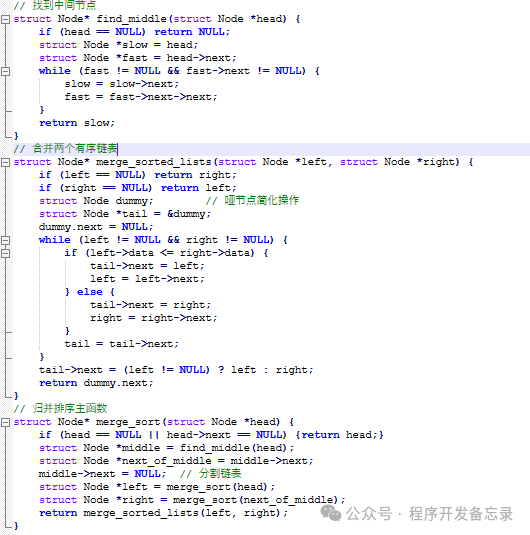Click 'merge_sort' in the function definition line
The height and width of the screenshot is (535, 530).
click(x=128, y=422)
